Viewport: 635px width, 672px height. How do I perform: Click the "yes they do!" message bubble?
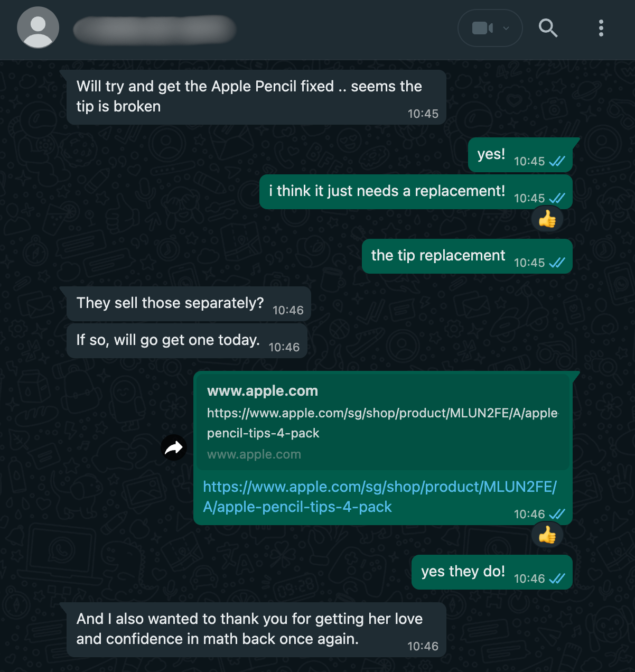pos(463,572)
